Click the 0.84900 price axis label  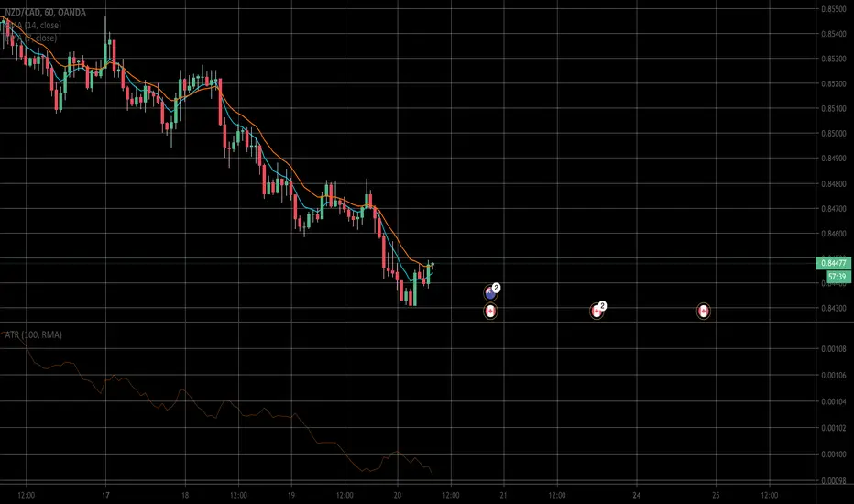tap(833, 159)
